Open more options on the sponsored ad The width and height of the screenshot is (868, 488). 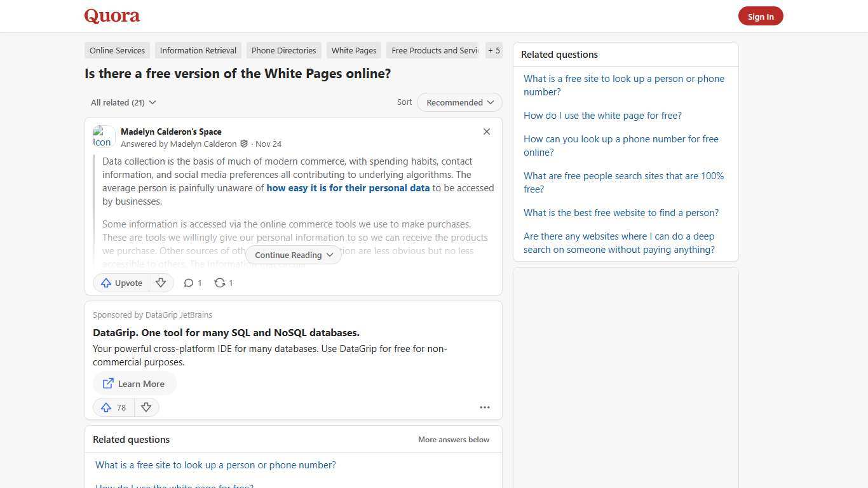[x=485, y=407]
